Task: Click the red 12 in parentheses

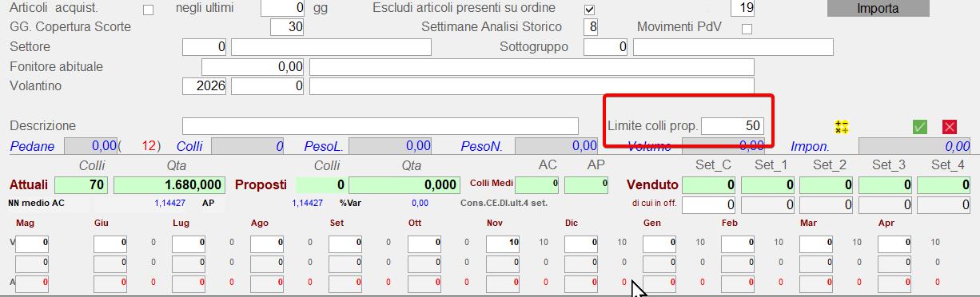Action: (x=149, y=146)
